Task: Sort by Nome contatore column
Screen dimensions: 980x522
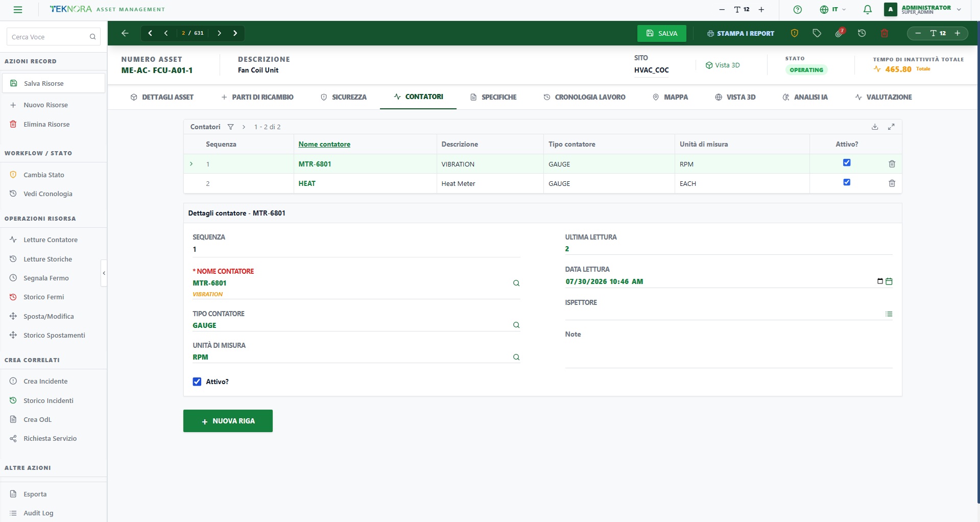Action: (324, 145)
